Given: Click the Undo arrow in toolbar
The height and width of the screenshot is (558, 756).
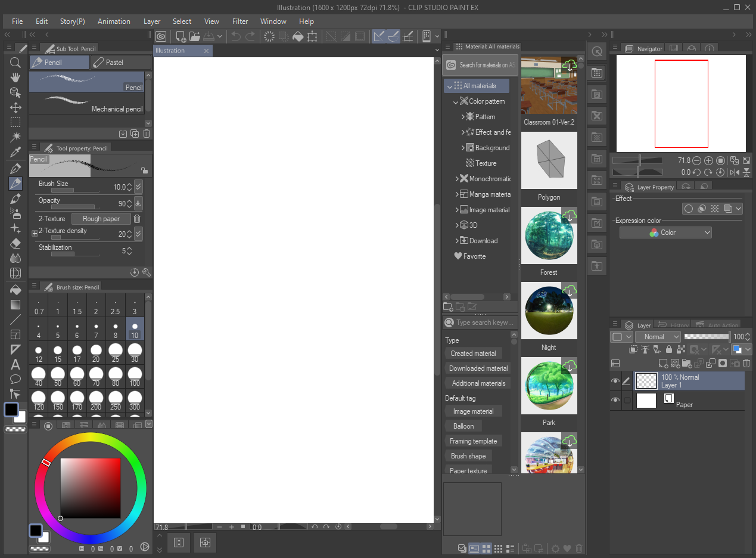Looking at the screenshot, I should (235, 36).
